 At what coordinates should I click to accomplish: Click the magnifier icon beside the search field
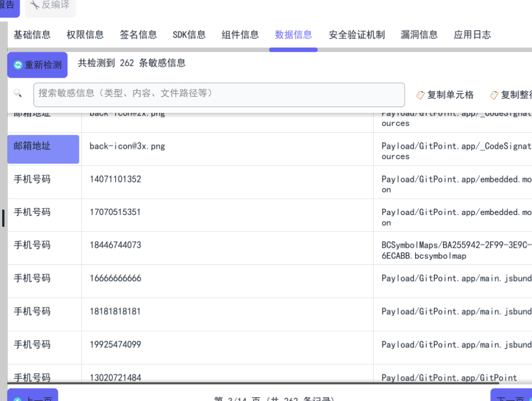click(x=18, y=93)
